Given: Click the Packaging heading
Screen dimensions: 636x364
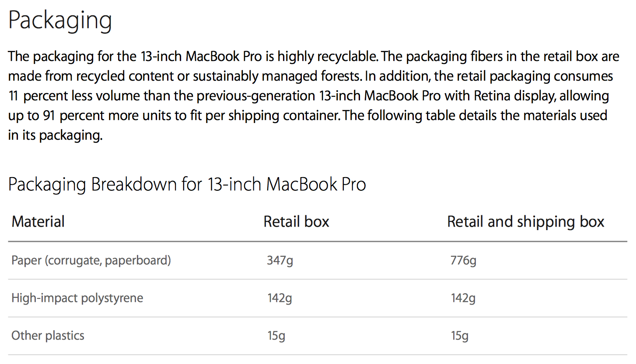Looking at the screenshot, I should coord(60,21).
